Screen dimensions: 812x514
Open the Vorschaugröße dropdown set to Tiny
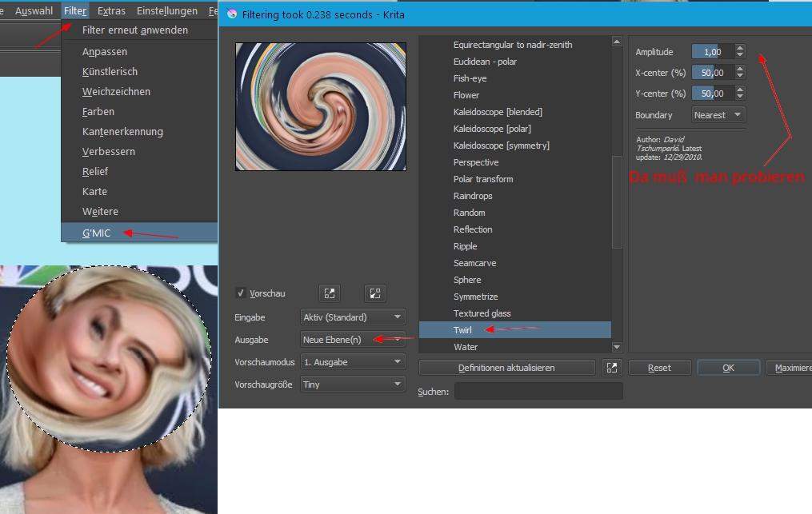pyautogui.click(x=352, y=384)
